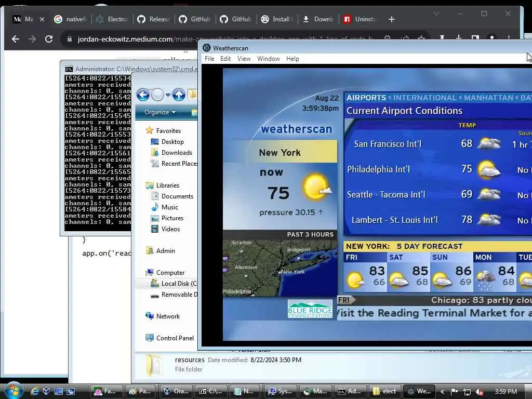The height and width of the screenshot is (399, 532).
Task: Click the resources folder icon in details pane
Action: tap(154, 365)
